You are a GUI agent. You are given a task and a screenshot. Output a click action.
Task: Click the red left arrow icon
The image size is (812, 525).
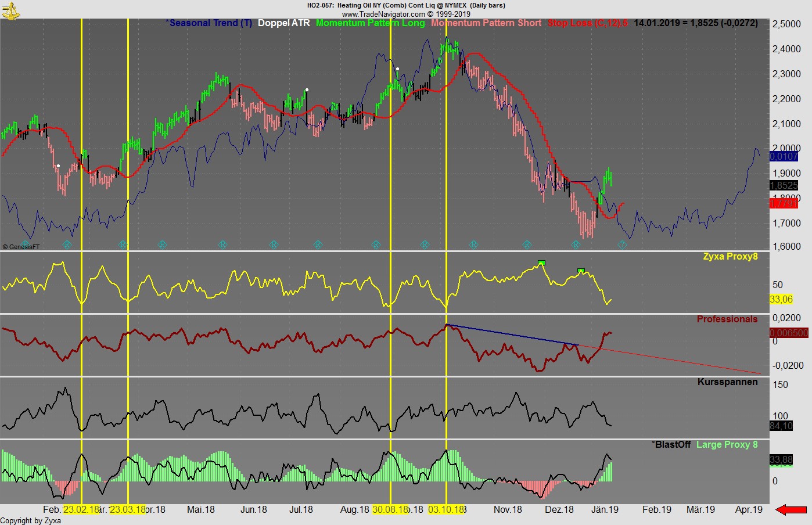point(791,510)
